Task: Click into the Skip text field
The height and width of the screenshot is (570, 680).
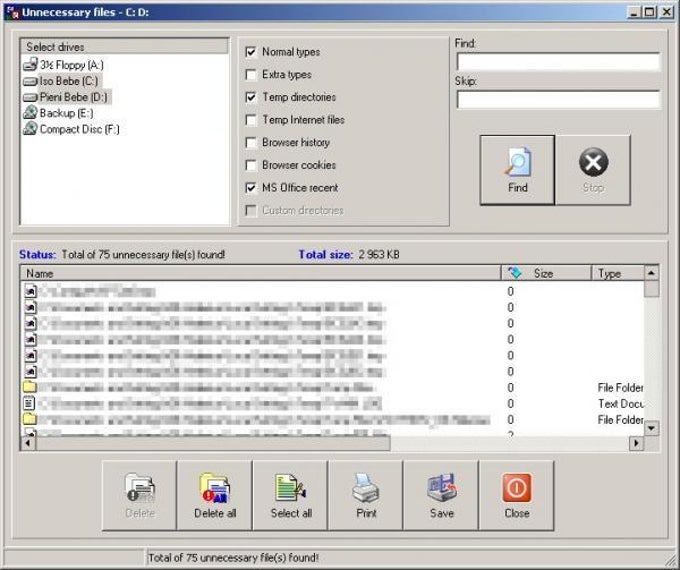Action: pyautogui.click(x=558, y=99)
